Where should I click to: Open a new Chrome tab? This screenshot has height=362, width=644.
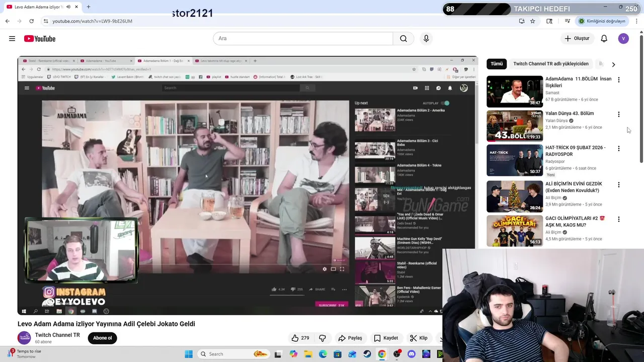click(x=89, y=7)
